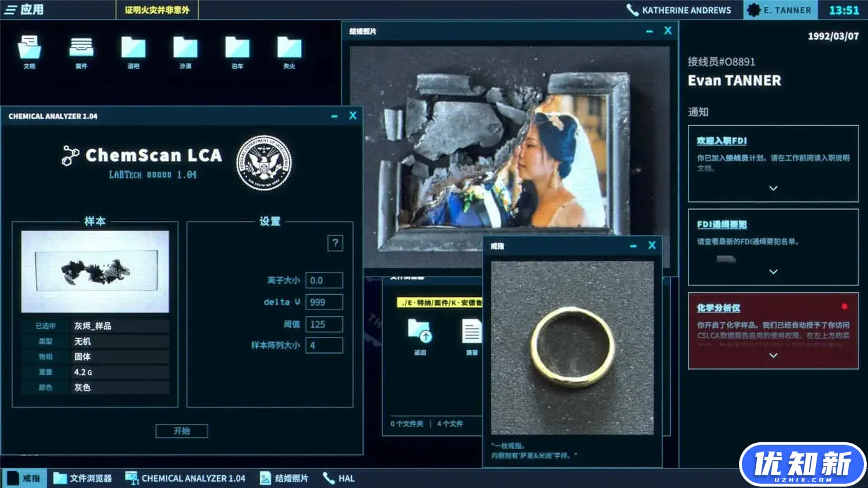Screen dimensions: 868x488
Task: Select CHEMICAL ANALYZER 1.04 in the taskbar
Action: (186, 478)
